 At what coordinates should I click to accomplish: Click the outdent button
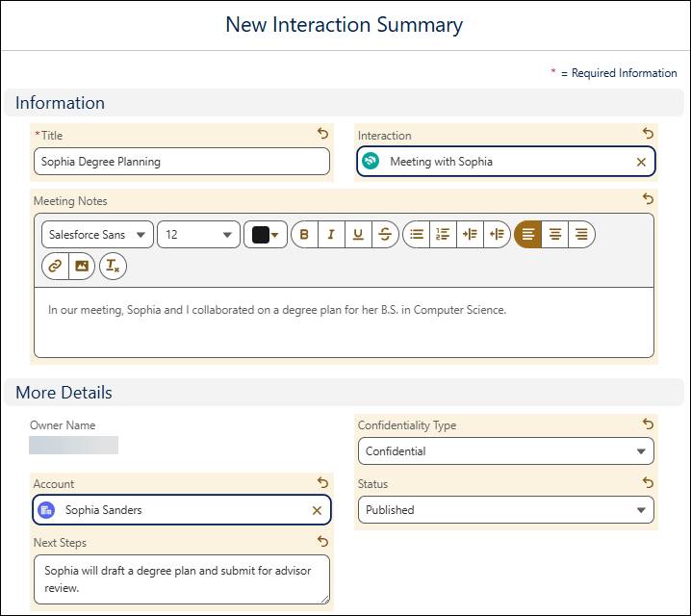coord(497,235)
